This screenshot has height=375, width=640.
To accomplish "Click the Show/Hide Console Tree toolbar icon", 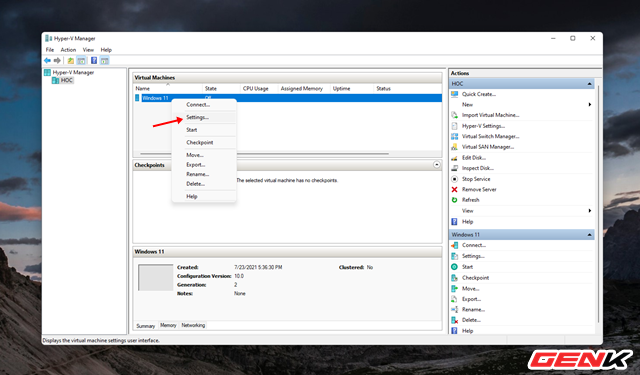I will [x=82, y=60].
